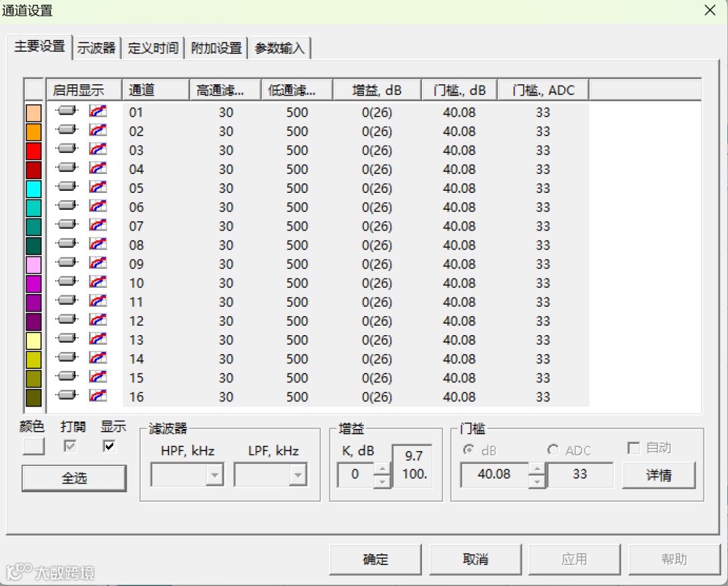Click the sensor icon for channel 11

pyautogui.click(x=66, y=301)
